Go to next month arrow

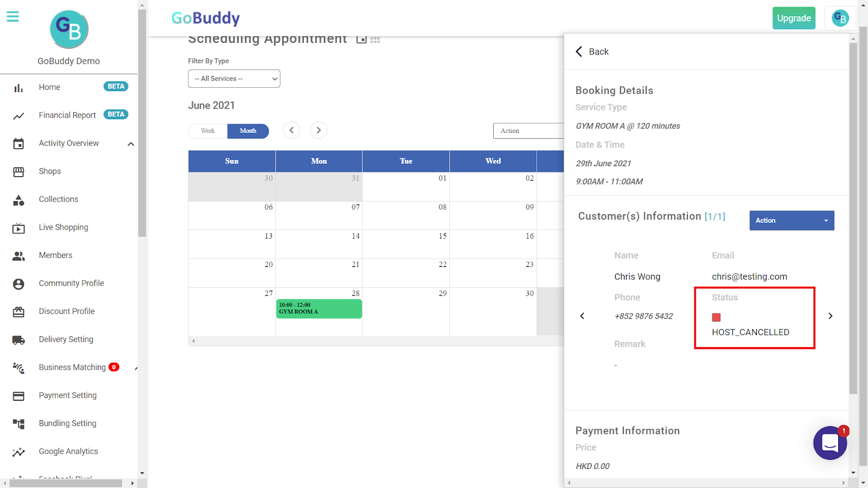click(x=318, y=130)
